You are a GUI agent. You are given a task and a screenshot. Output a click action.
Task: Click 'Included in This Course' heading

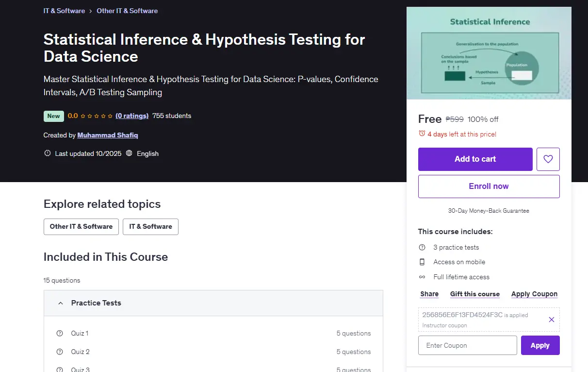click(106, 257)
